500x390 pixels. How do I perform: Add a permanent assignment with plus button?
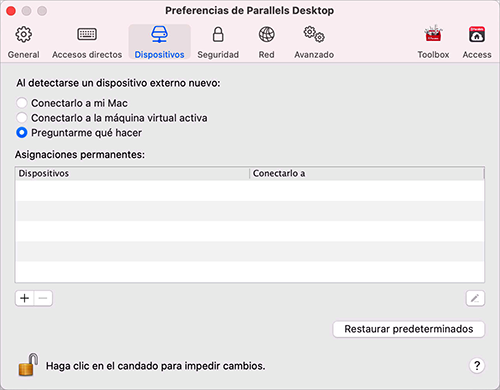(25, 298)
